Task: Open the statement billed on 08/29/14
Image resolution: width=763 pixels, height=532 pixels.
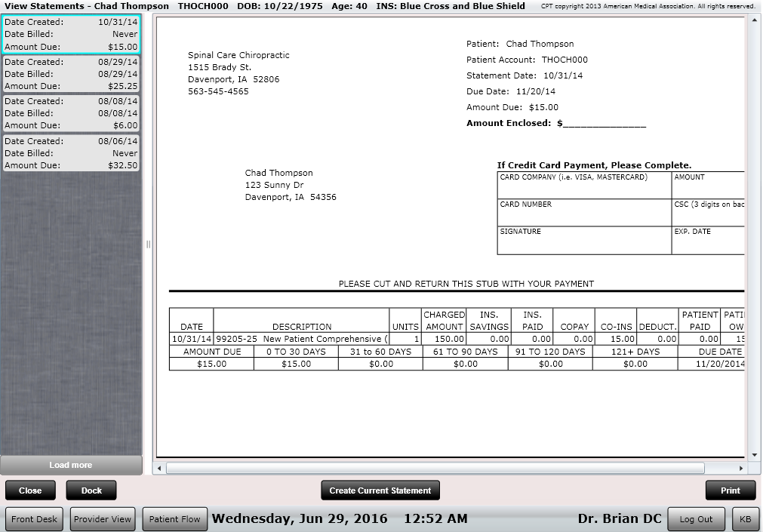Action: pyautogui.click(x=72, y=74)
